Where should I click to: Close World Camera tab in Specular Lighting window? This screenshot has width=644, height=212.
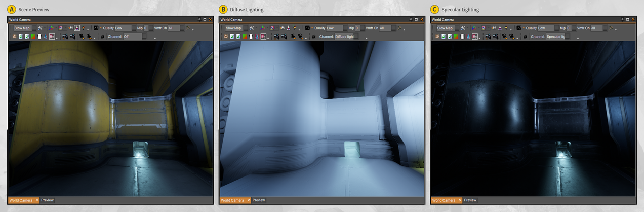pyautogui.click(x=460, y=200)
